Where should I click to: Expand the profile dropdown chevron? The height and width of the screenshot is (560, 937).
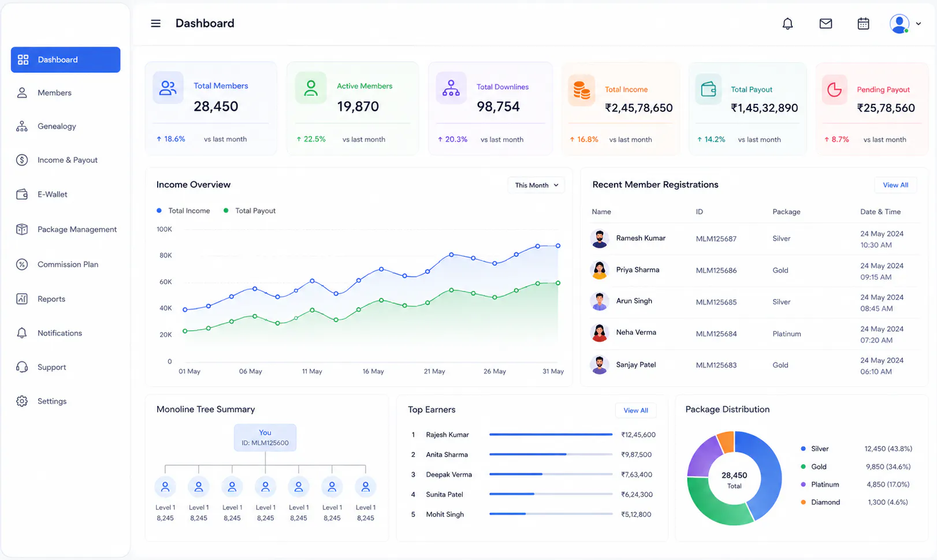tap(918, 24)
